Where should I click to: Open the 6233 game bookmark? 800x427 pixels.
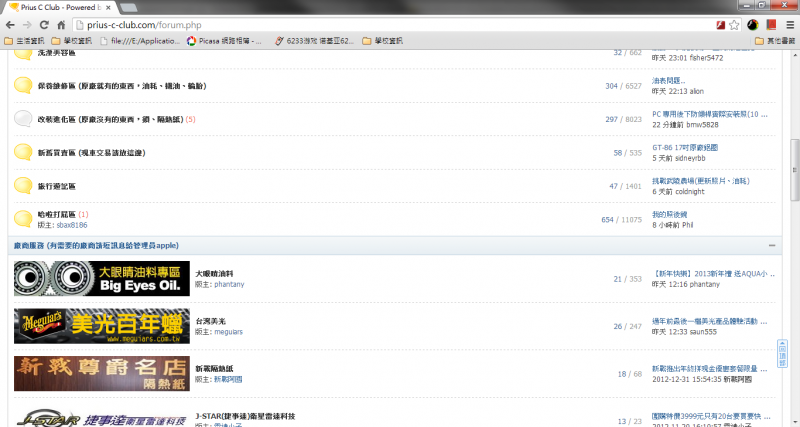(x=314, y=41)
